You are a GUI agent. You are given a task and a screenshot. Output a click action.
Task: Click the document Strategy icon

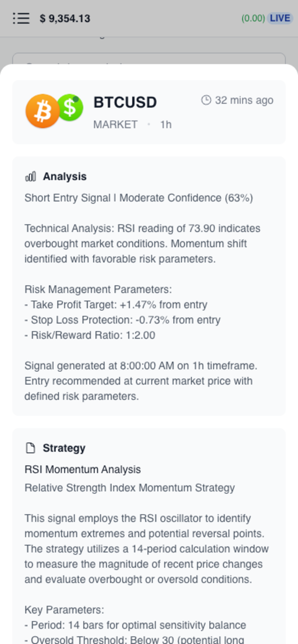click(30, 448)
